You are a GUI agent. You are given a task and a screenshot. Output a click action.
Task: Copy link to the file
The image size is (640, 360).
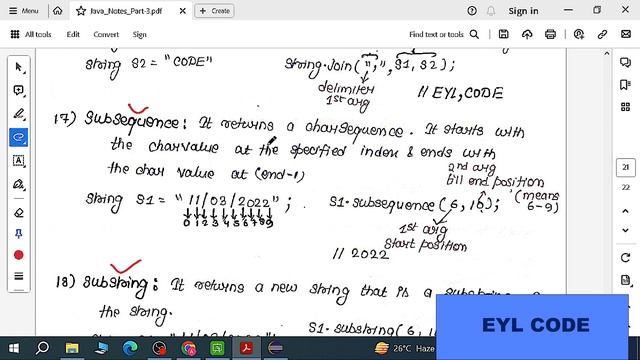(x=602, y=34)
